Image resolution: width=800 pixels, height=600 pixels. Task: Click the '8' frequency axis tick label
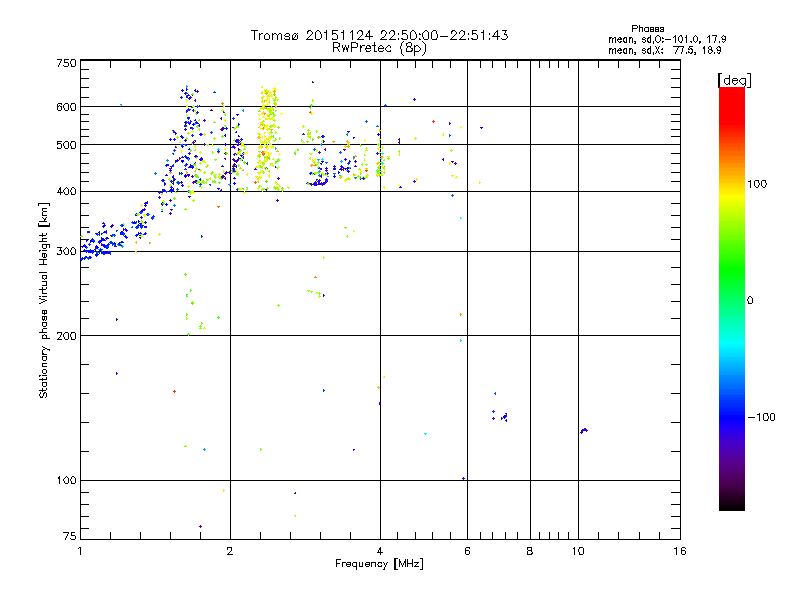click(530, 551)
